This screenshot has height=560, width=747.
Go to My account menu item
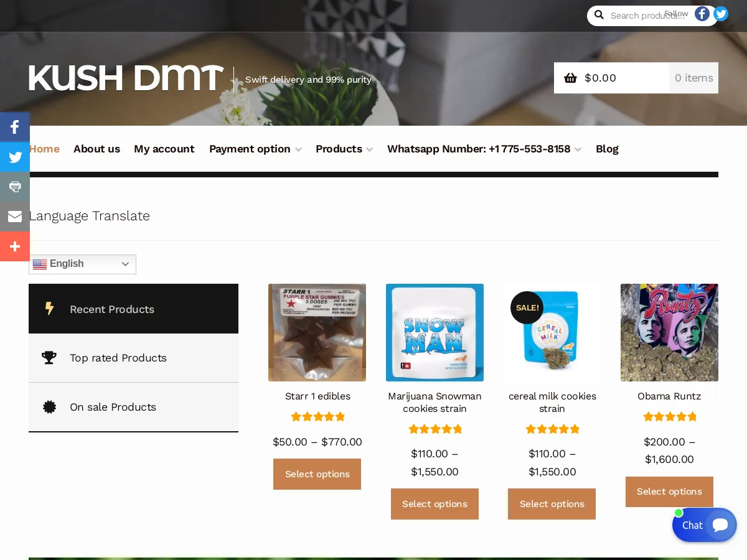[164, 149]
